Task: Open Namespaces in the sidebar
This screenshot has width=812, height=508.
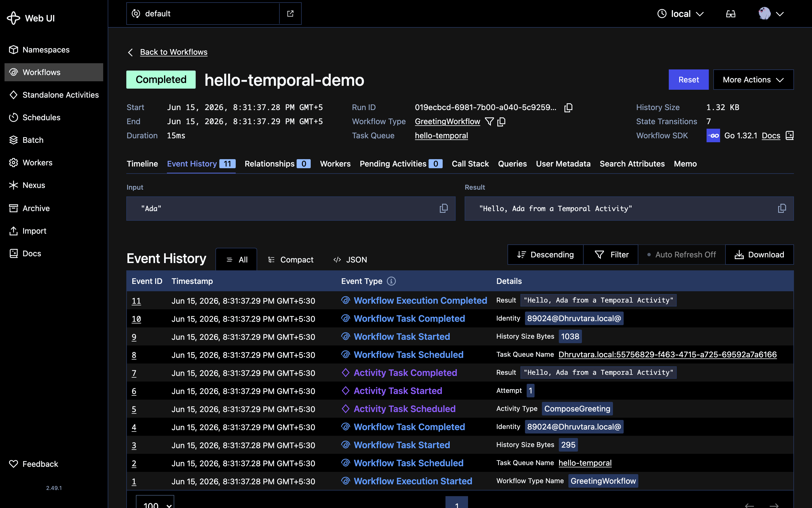Action: [54, 50]
